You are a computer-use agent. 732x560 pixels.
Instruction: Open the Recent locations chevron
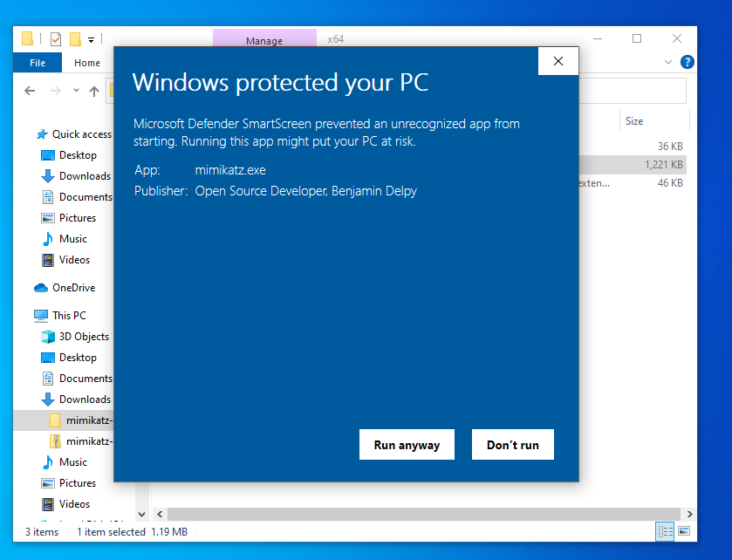tap(76, 91)
